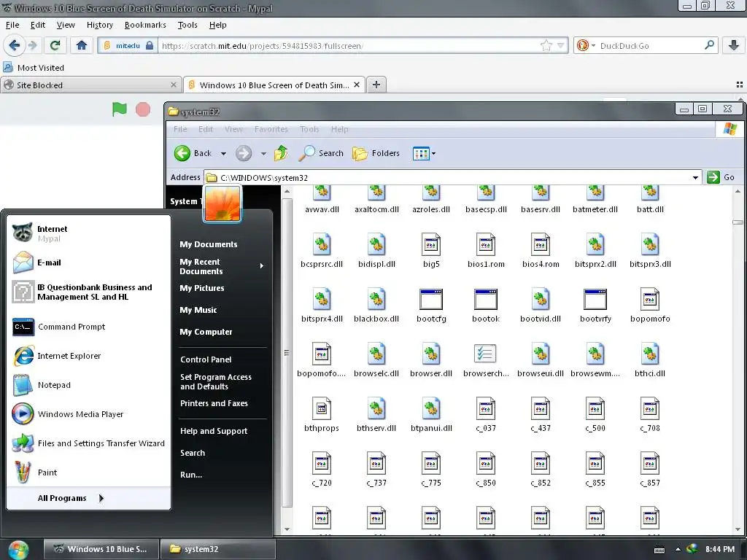Select the bios1.rom file icon
The height and width of the screenshot is (560, 747).
click(485, 245)
